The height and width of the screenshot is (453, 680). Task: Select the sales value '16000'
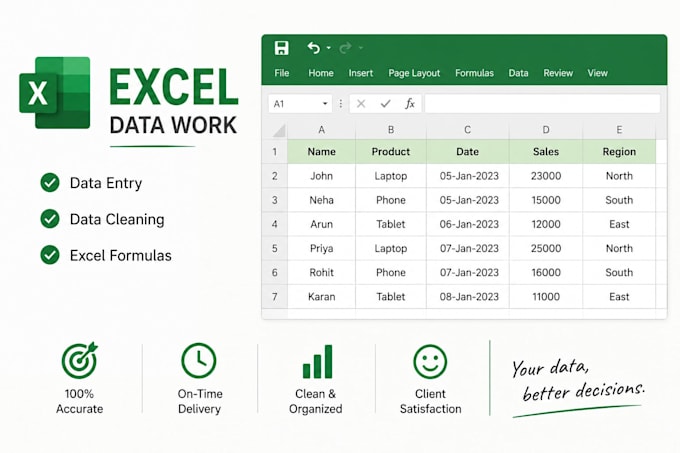546,272
